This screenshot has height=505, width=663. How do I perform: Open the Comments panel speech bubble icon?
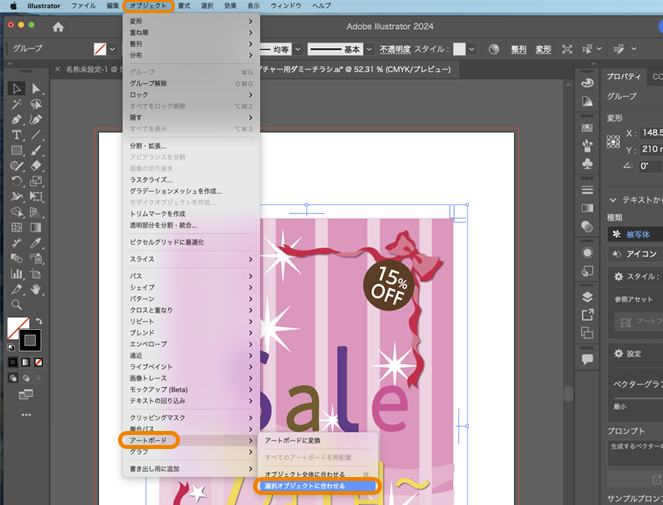[x=587, y=360]
